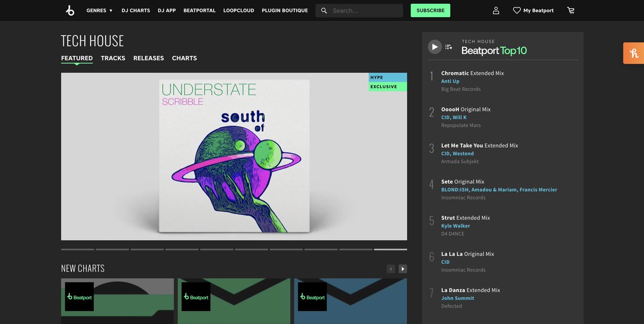Open the account icon in the top bar
The height and width of the screenshot is (324, 644).
[495, 10]
